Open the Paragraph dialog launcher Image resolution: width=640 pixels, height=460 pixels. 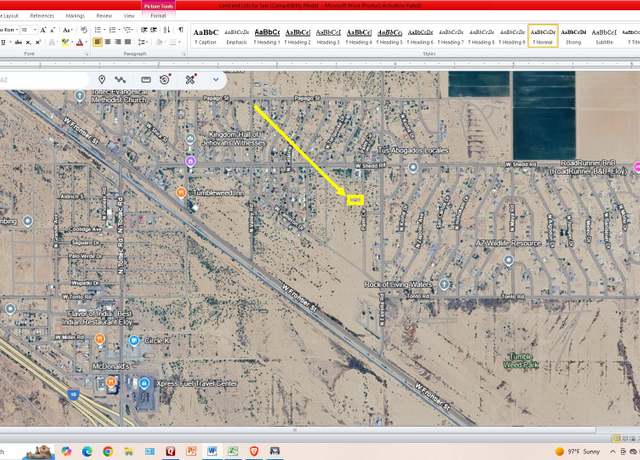tap(184, 54)
